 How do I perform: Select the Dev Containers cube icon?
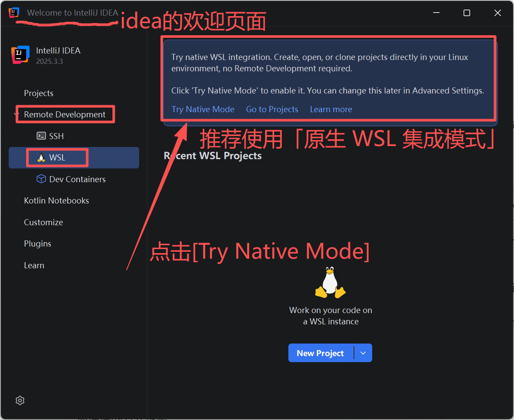pos(41,179)
